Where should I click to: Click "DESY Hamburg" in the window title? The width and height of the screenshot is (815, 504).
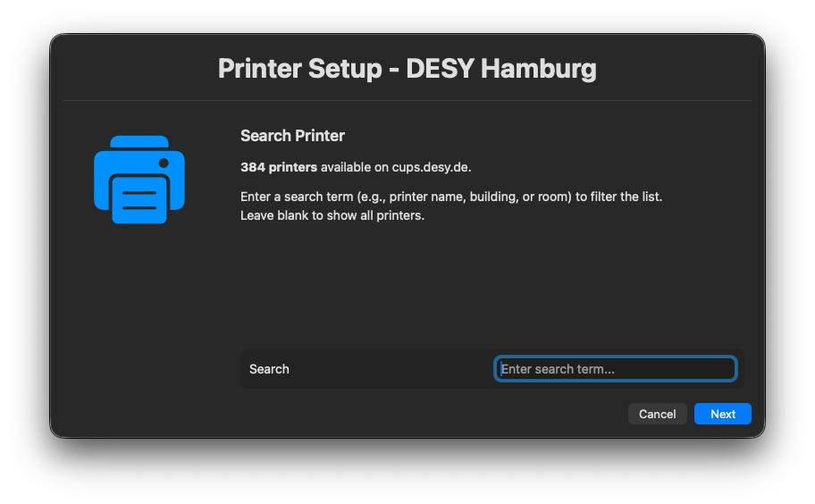[501, 69]
